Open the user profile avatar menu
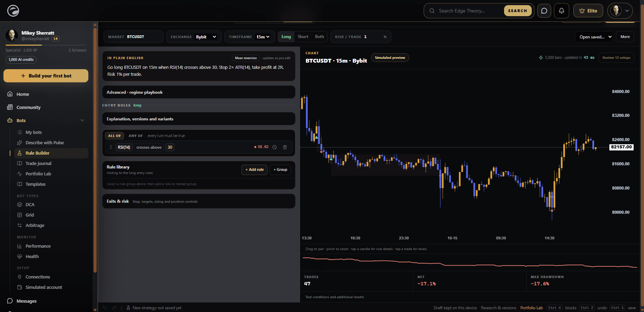Screen dimensions: 644x312 (x=620, y=11)
